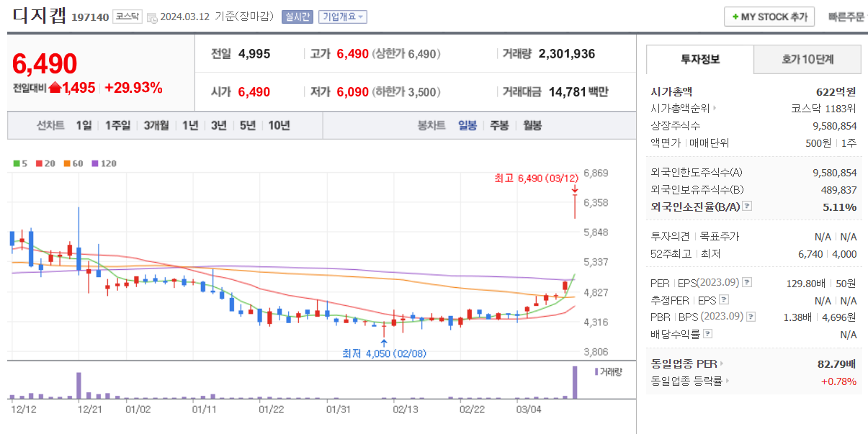This screenshot has width=868, height=434.
Task: Click the 동일업종 PER value 82.79배
Action: point(836,364)
